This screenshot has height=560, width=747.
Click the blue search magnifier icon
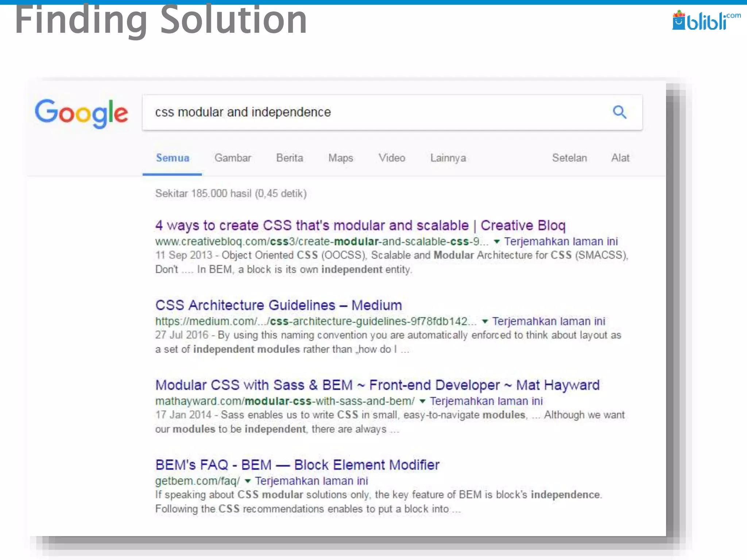(619, 112)
